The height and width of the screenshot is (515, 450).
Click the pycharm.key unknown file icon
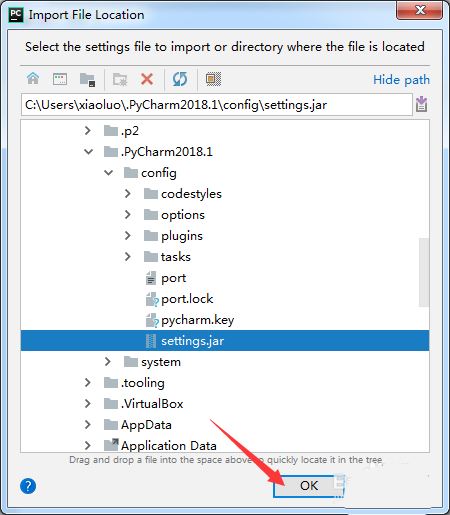tap(152, 320)
